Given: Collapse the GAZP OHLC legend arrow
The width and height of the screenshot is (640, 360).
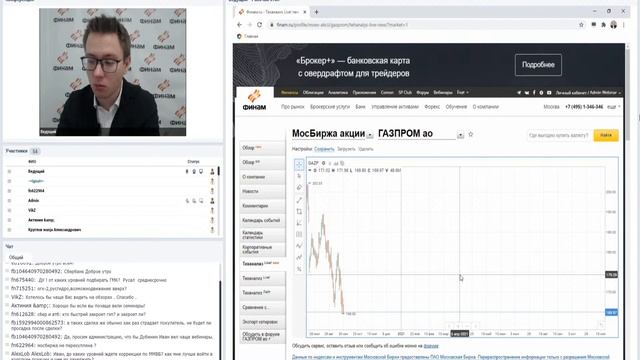Looking at the screenshot, I should pyautogui.click(x=310, y=170).
